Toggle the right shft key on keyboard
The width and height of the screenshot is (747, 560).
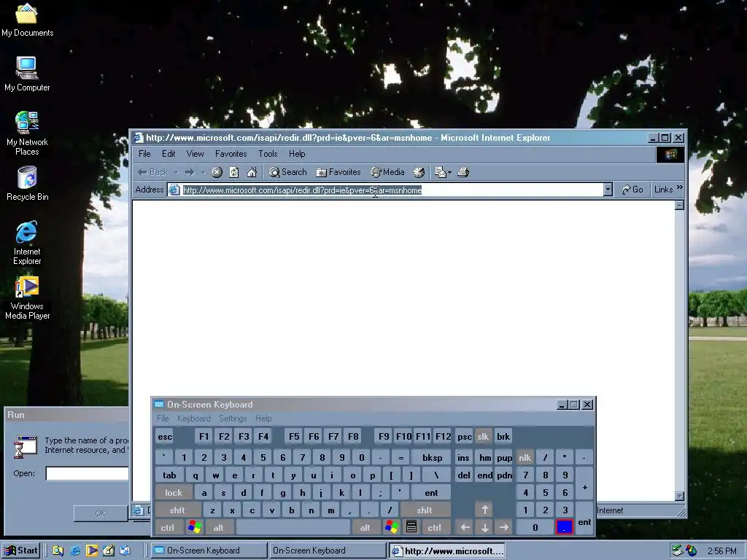tap(425, 510)
